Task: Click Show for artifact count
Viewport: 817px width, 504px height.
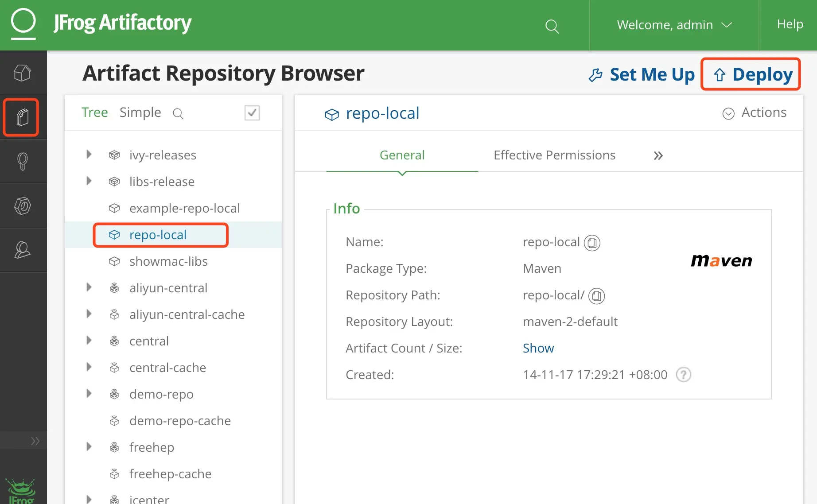Action: click(x=538, y=348)
